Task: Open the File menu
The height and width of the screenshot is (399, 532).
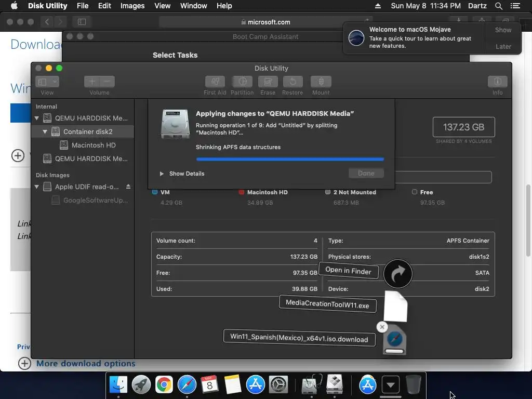Action: [83, 6]
